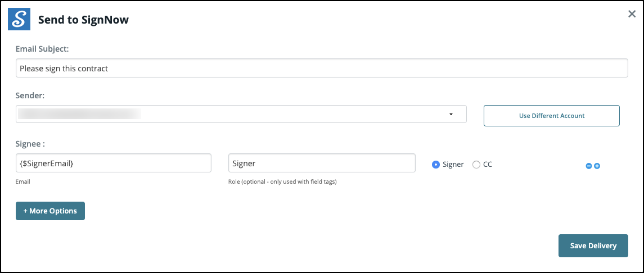Remove the signee with the minus icon
The width and height of the screenshot is (644, 273).
[x=589, y=166]
